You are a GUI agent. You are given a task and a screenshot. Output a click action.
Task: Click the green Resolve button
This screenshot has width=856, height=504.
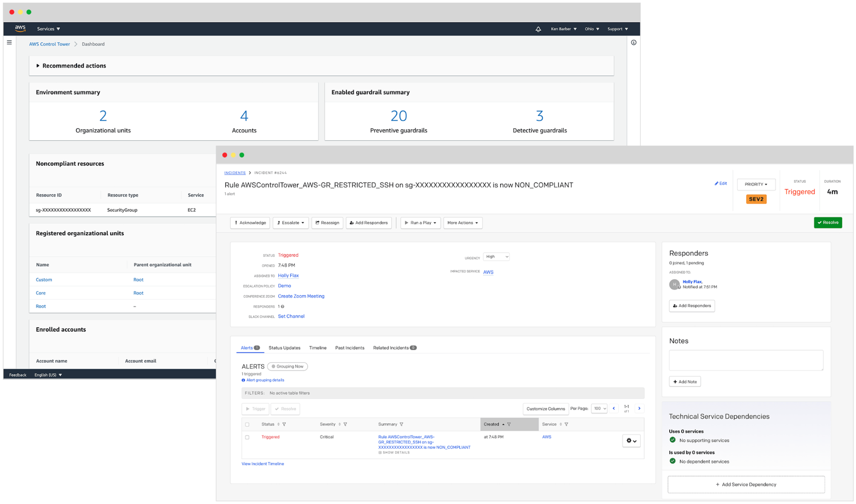827,222
